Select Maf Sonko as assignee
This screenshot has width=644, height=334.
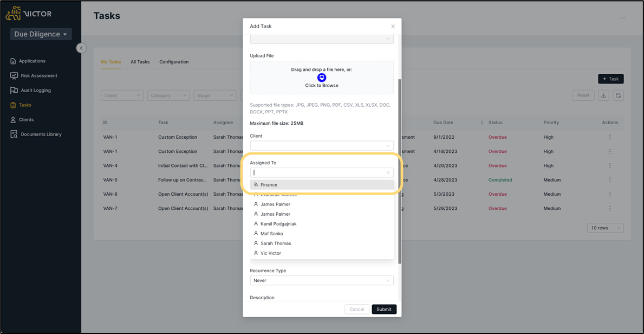322,234
